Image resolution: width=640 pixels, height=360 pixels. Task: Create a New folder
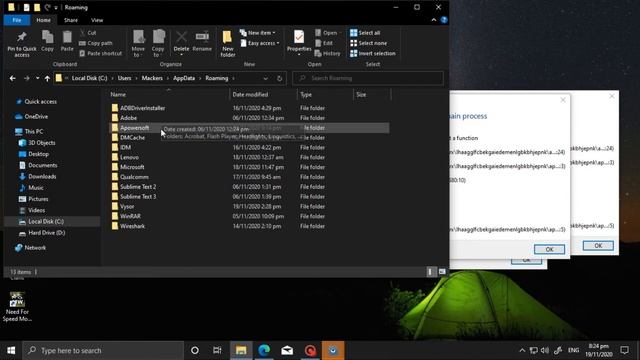pos(228,44)
